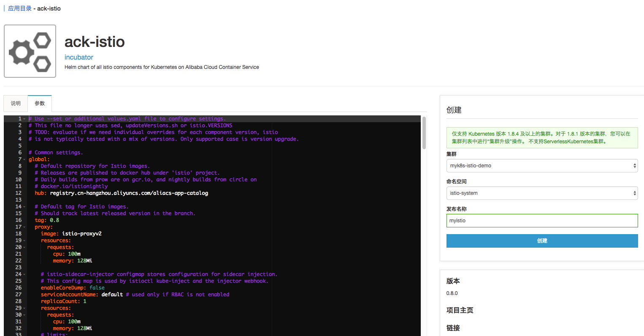
Task: Fold the comment block at line 24
Action: point(24,274)
